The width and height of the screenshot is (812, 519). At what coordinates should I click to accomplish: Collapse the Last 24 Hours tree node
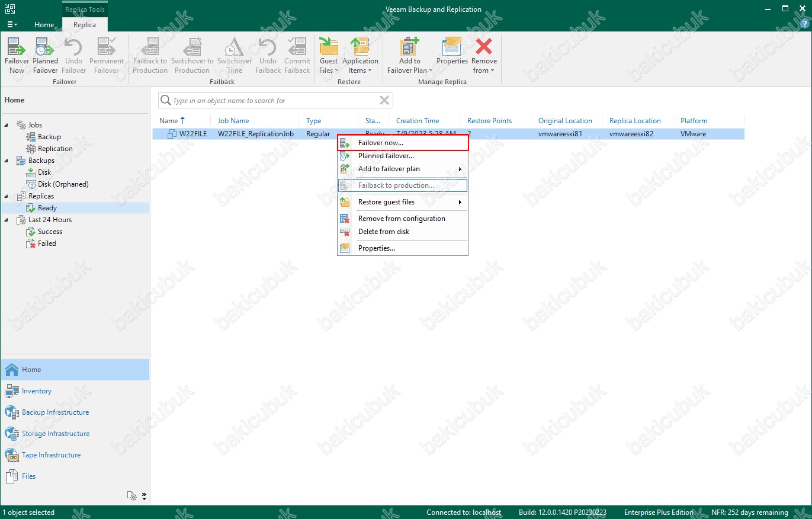point(7,220)
